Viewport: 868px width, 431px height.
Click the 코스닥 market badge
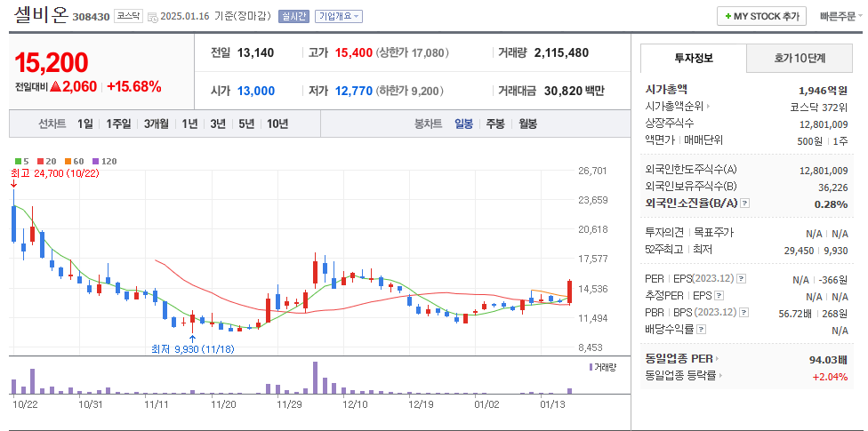(x=129, y=16)
